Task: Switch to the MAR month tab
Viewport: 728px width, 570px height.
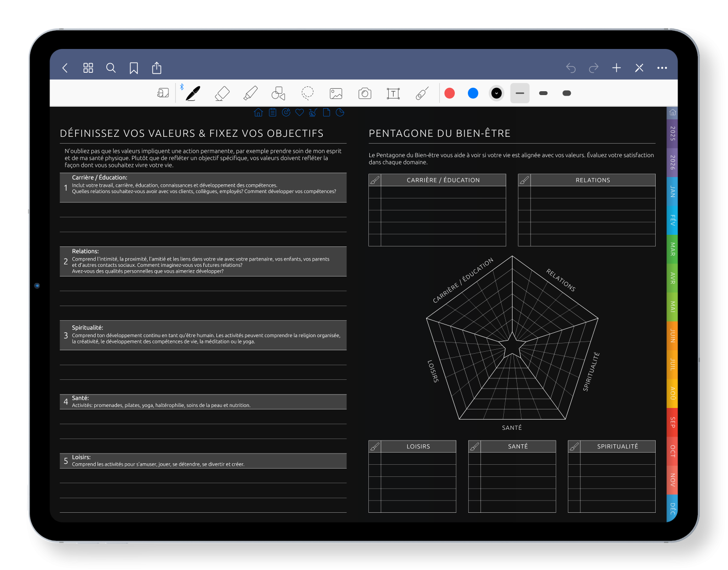Action: click(x=672, y=249)
